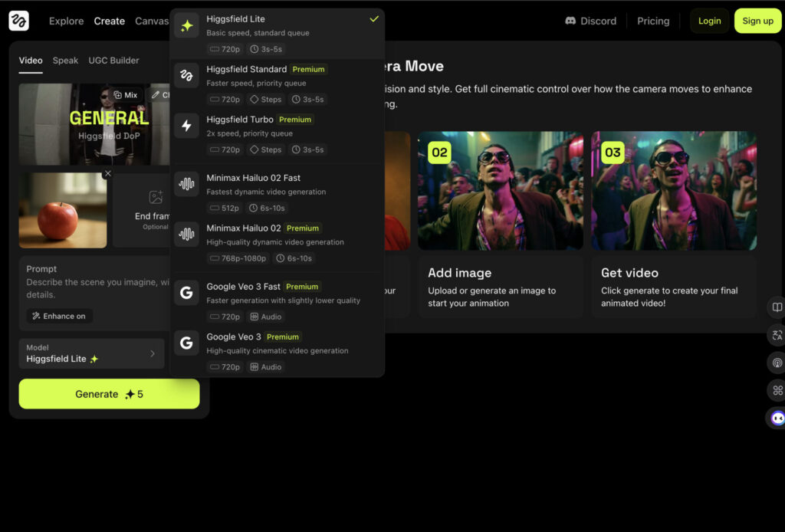Image resolution: width=785 pixels, height=532 pixels.
Task: Click the 720p tag under Higgsfield Lite
Action: tap(225, 49)
